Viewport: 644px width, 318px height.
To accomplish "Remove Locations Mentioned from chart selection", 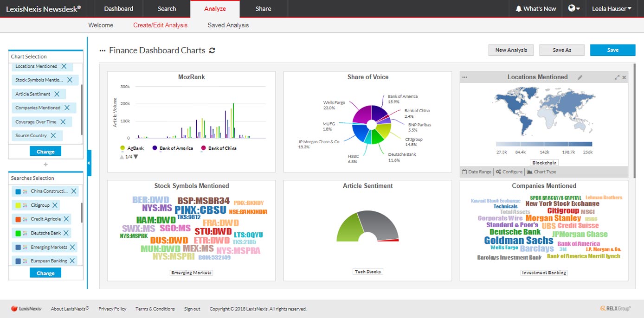I will 64,66.
